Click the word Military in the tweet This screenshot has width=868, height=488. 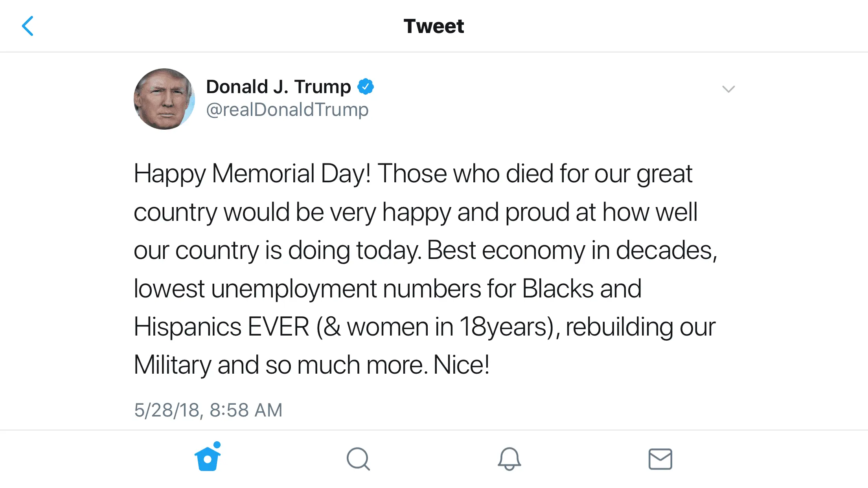coord(172,365)
